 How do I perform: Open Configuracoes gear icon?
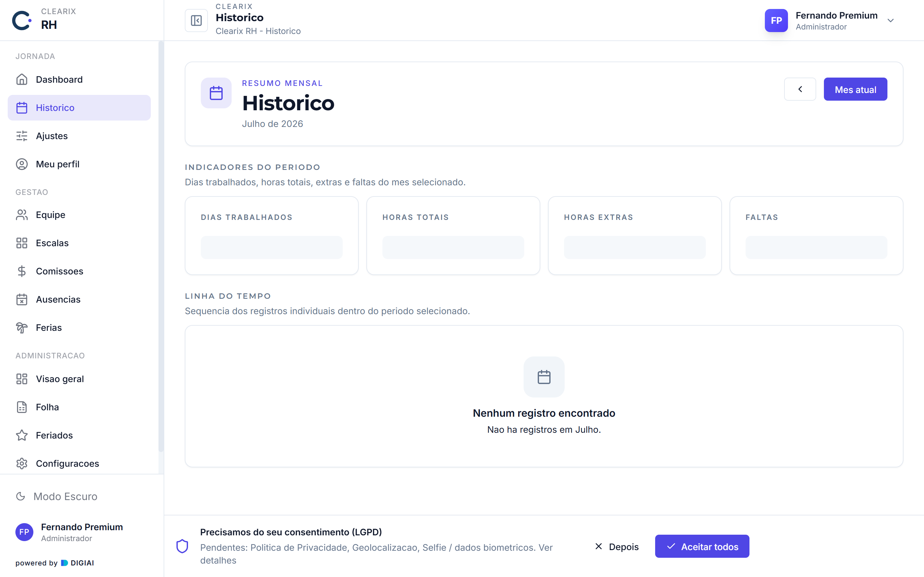click(x=22, y=463)
